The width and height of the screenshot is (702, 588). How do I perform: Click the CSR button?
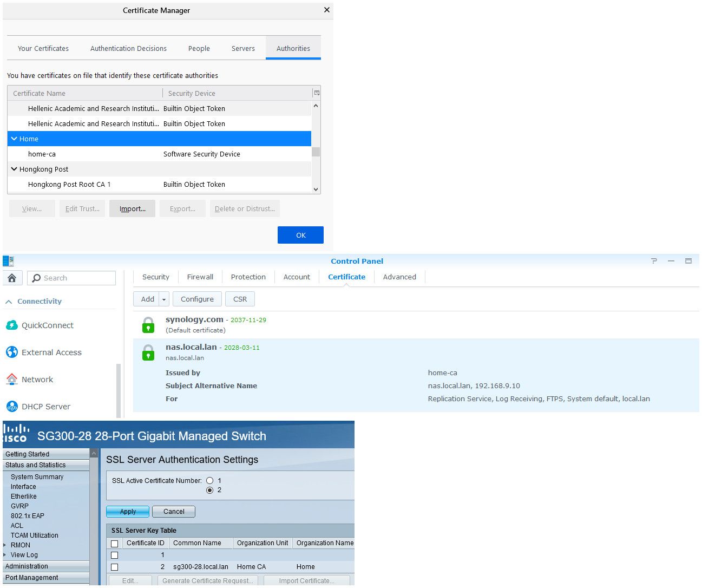240,299
